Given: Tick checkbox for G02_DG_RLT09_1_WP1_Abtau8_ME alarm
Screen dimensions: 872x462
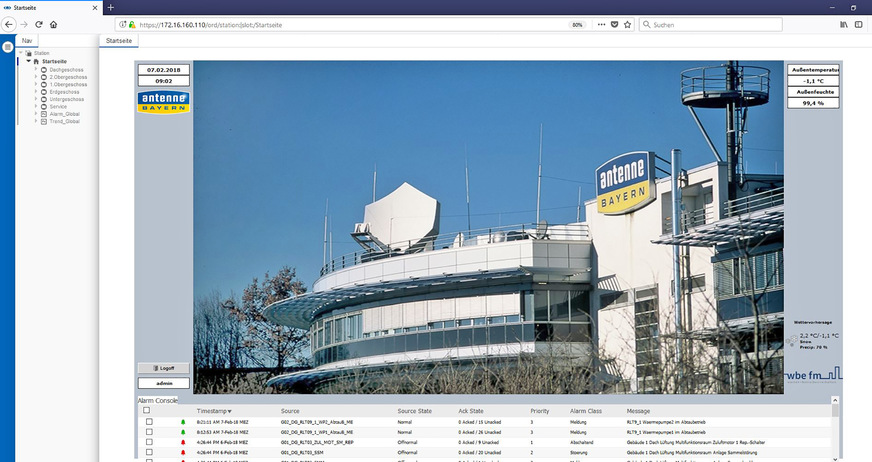Looking at the screenshot, I should tap(149, 432).
